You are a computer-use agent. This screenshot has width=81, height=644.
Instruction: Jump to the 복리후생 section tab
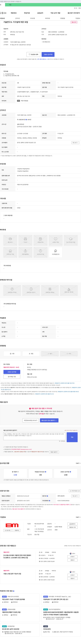(x=48, y=18)
